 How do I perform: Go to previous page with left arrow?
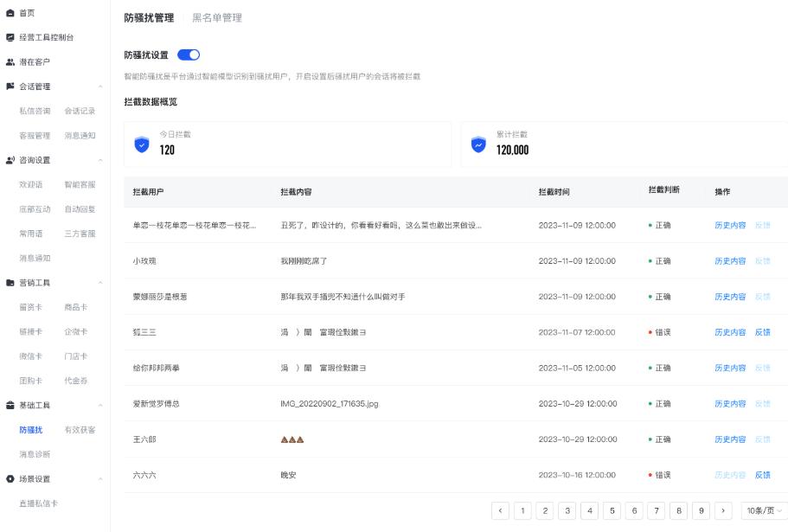point(500,511)
